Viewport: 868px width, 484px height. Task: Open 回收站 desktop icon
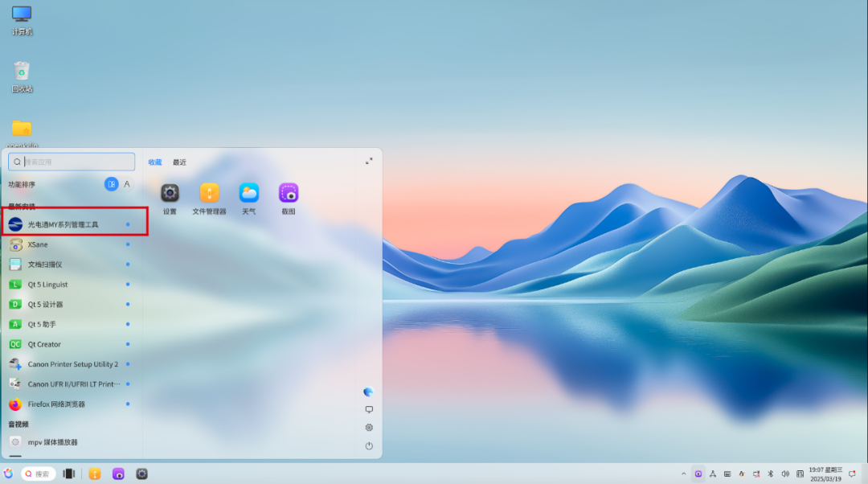[22, 77]
